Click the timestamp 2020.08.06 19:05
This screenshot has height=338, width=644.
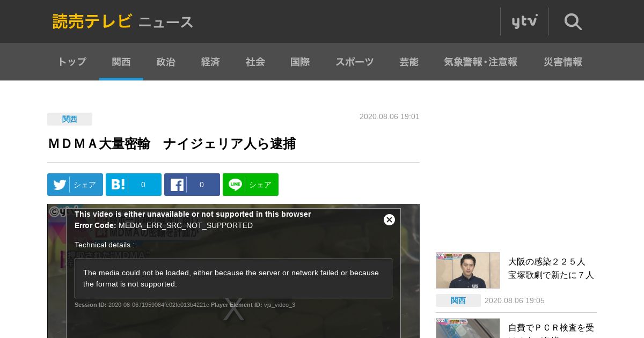(515, 300)
